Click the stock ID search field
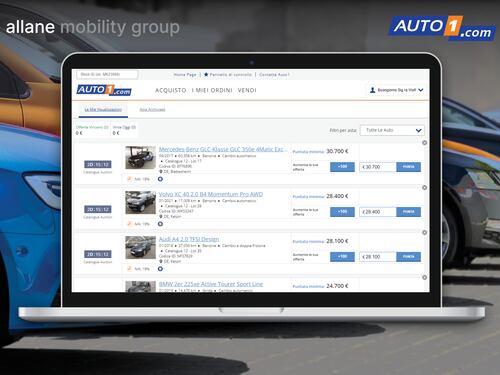Screen dimensions: 500x375 [107, 74]
